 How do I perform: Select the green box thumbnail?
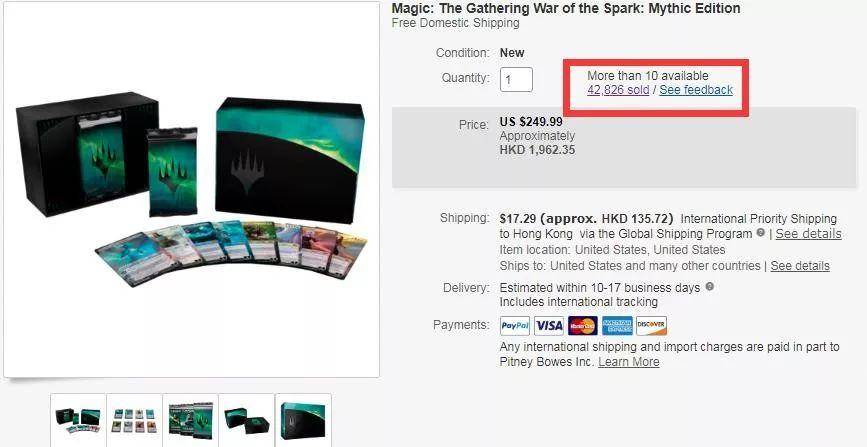(x=303, y=420)
